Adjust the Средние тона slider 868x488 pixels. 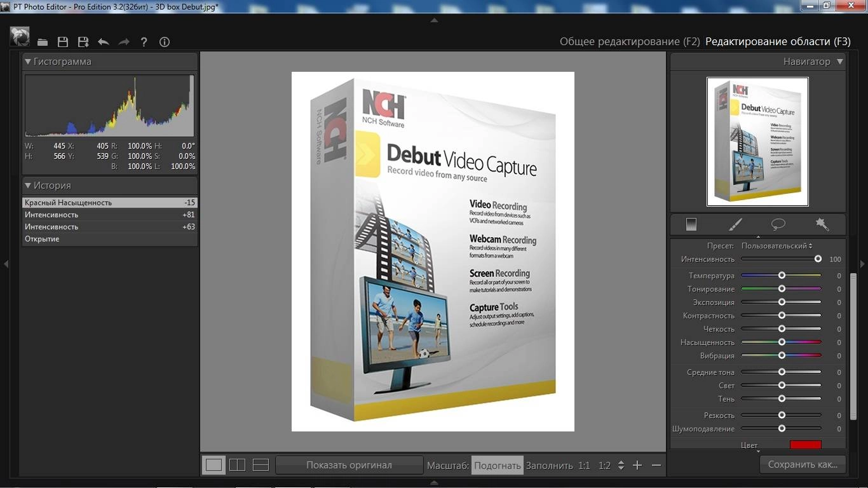(781, 372)
